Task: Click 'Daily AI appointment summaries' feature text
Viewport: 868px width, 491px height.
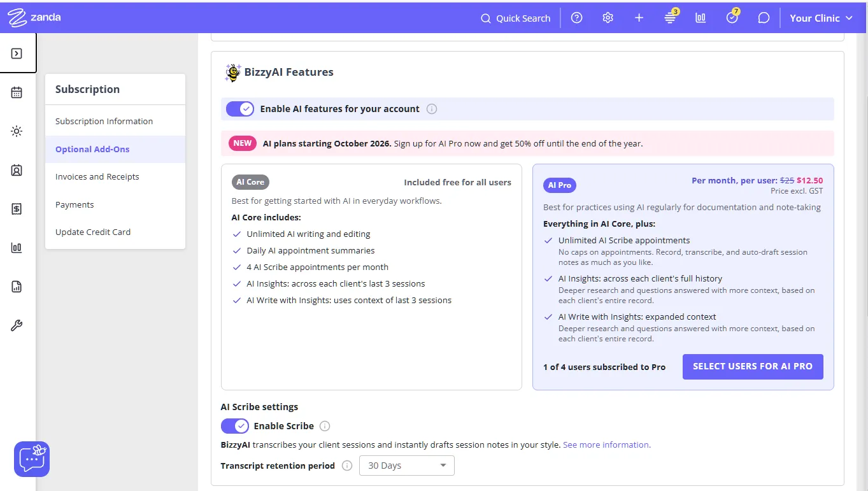Action: click(x=311, y=250)
